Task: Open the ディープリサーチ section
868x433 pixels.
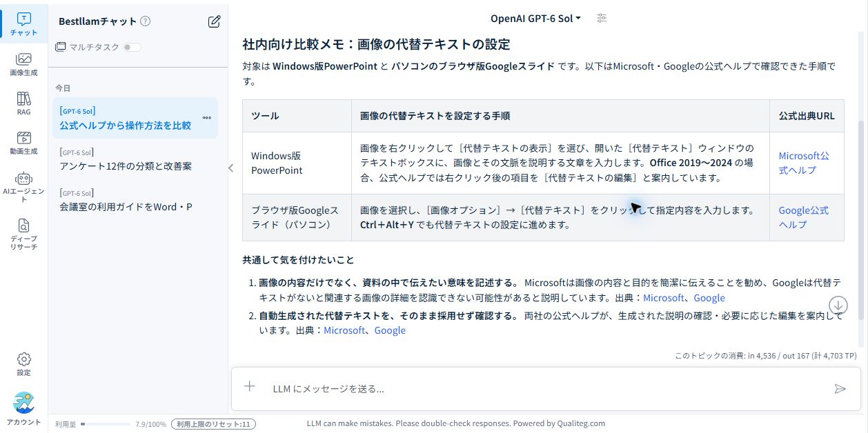Action: tap(23, 233)
